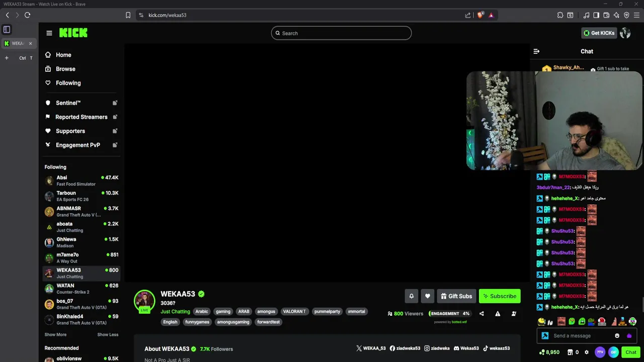
Task: Click the Gift Subs button
Action: (457, 296)
